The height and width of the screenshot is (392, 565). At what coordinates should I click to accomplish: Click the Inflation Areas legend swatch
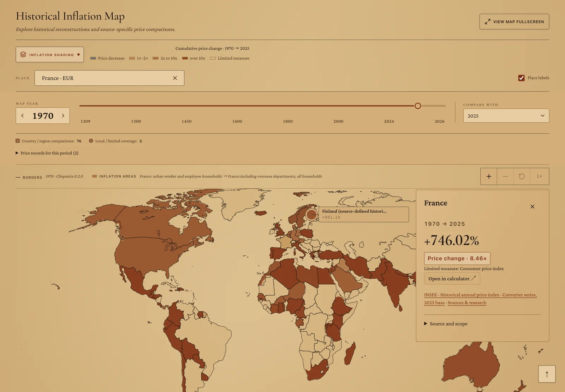(95, 176)
